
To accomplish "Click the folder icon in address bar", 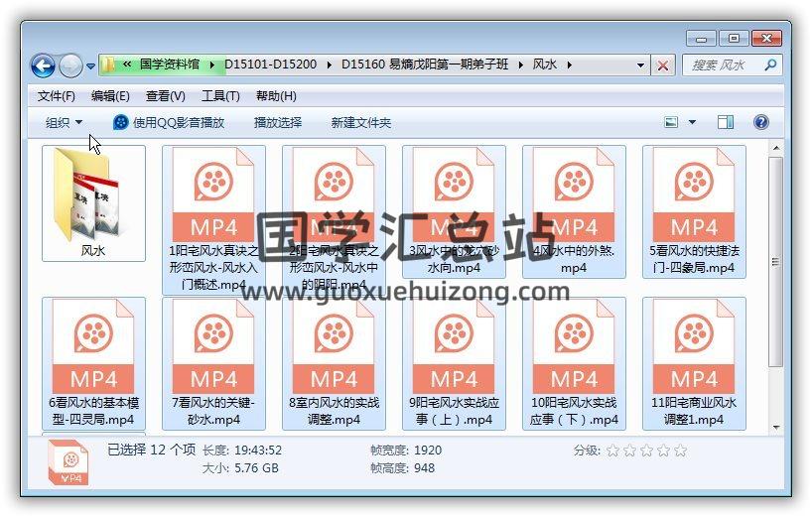I will [x=108, y=65].
